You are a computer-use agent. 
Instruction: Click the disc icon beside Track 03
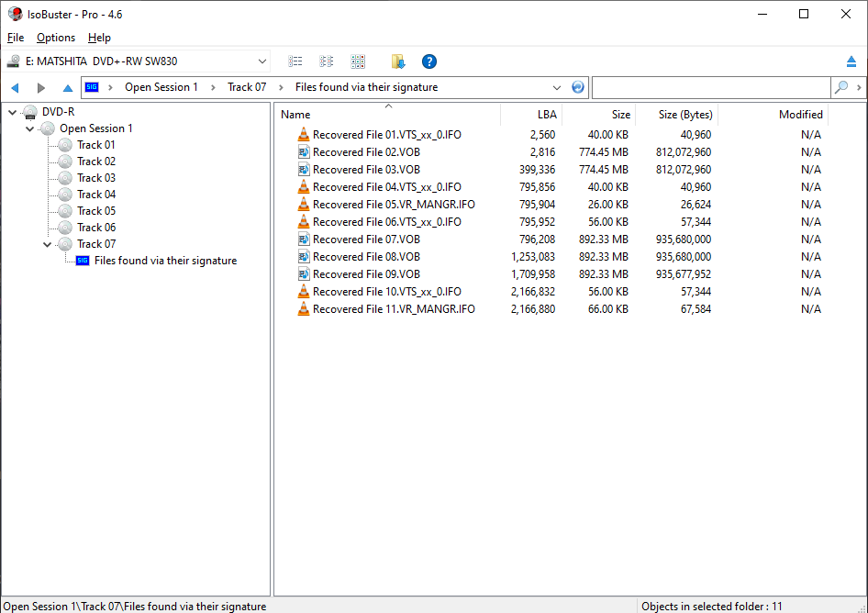[x=65, y=178]
